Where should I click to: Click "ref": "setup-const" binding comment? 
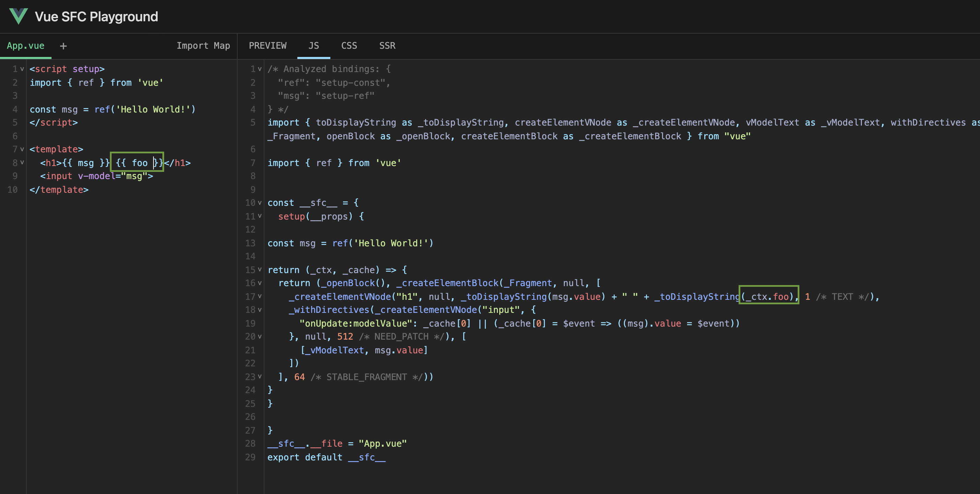(334, 83)
